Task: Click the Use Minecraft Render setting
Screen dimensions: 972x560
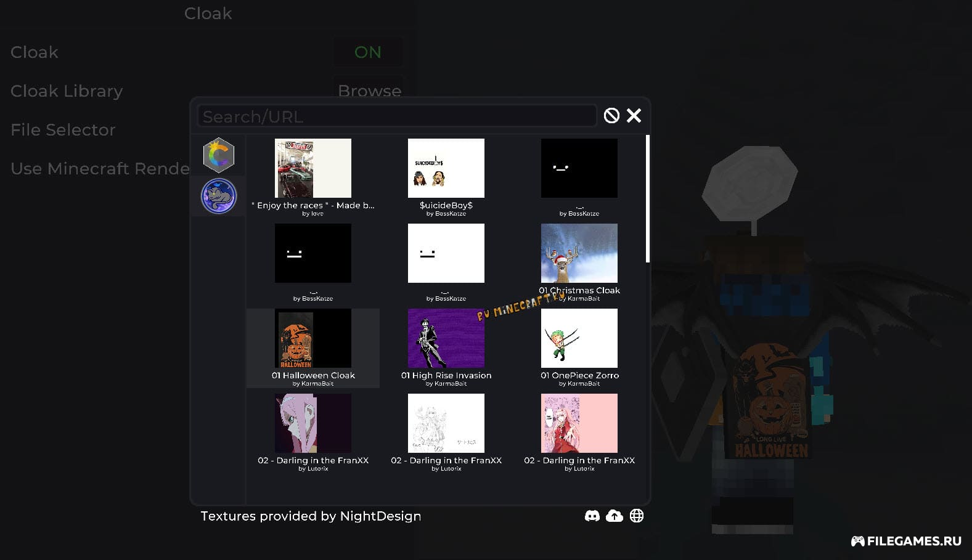Action: pyautogui.click(x=100, y=169)
